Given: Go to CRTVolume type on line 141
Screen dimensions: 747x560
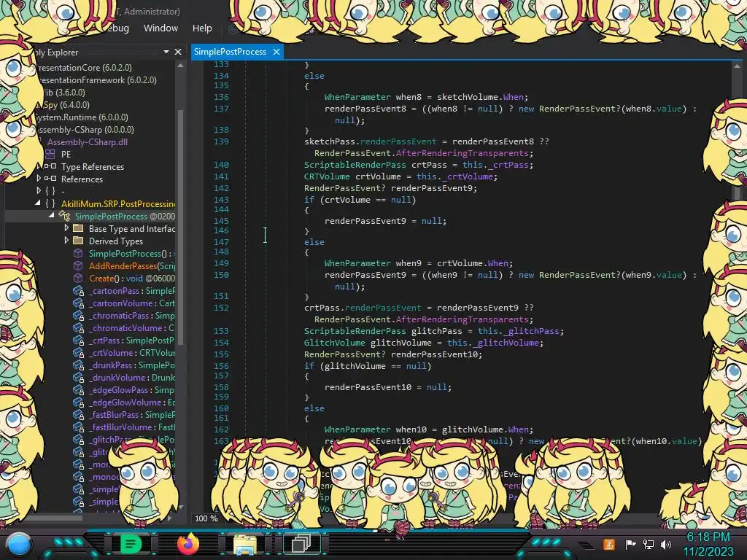Looking at the screenshot, I should click(x=326, y=176).
